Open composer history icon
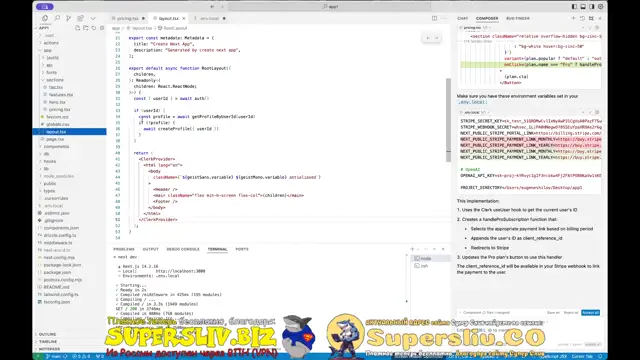Viewport: 640px width, 360px height. click(582, 18)
